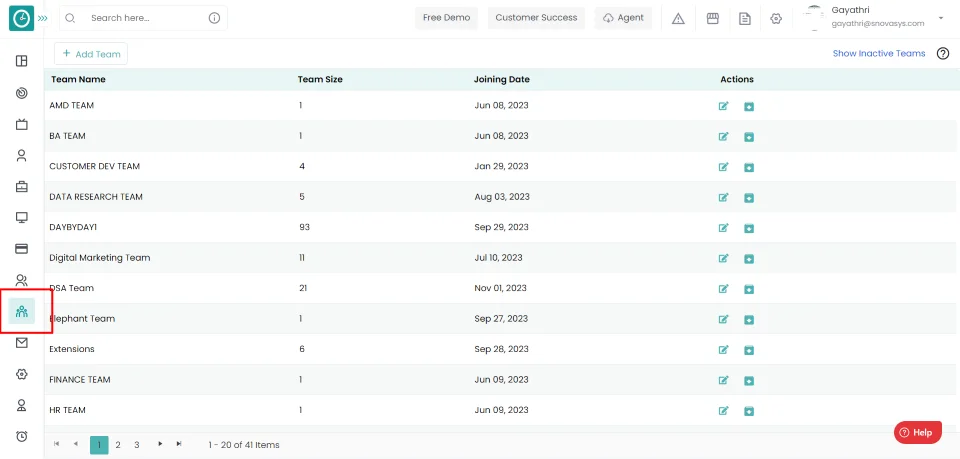The width and height of the screenshot is (960, 459).
Task: Edit the DSA Team entry
Action: click(723, 288)
